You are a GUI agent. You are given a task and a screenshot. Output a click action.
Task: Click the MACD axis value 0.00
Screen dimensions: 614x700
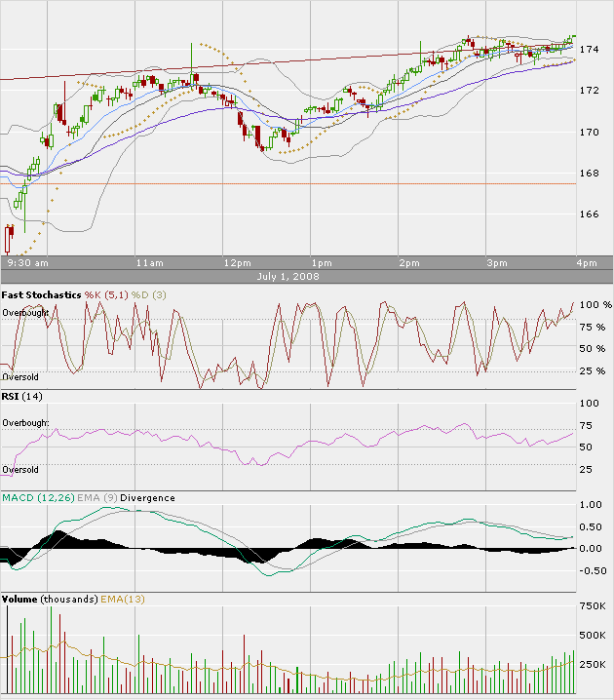pos(591,549)
